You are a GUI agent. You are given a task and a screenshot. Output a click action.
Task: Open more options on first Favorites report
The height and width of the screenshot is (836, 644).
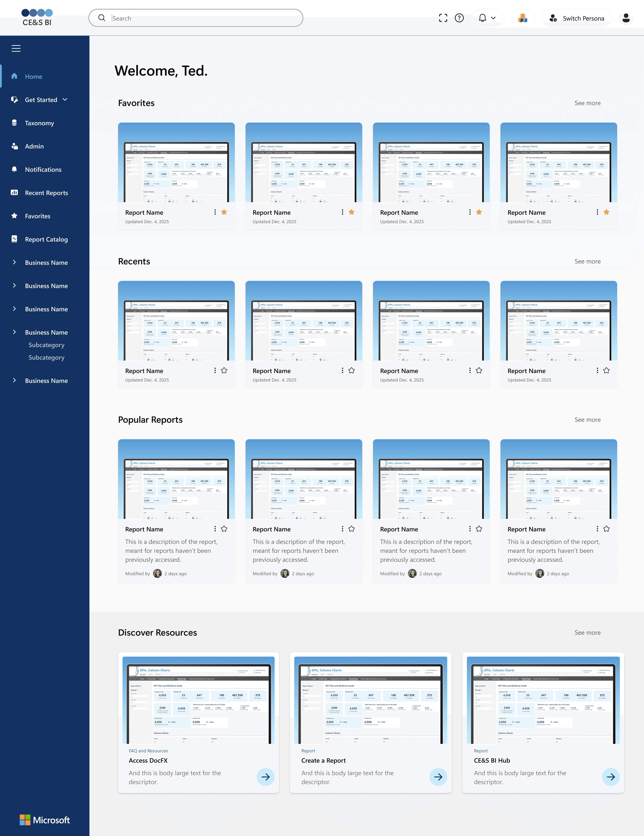click(x=215, y=212)
